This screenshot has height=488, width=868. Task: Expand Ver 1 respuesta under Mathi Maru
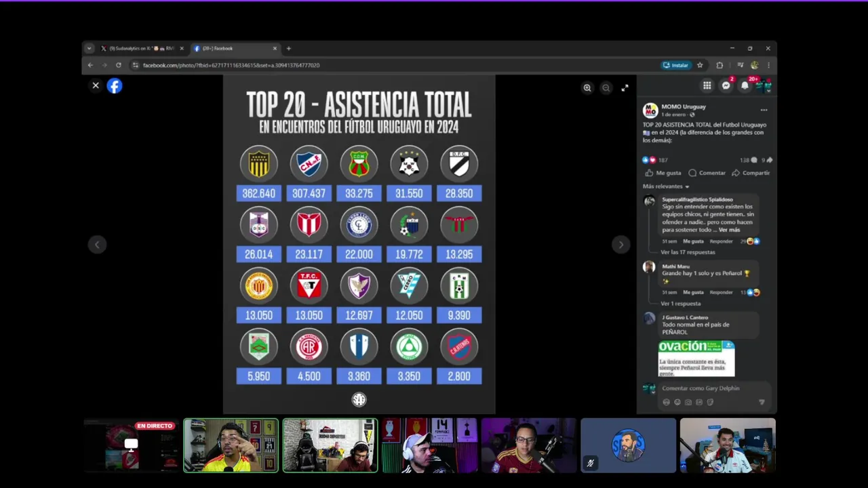681,304
